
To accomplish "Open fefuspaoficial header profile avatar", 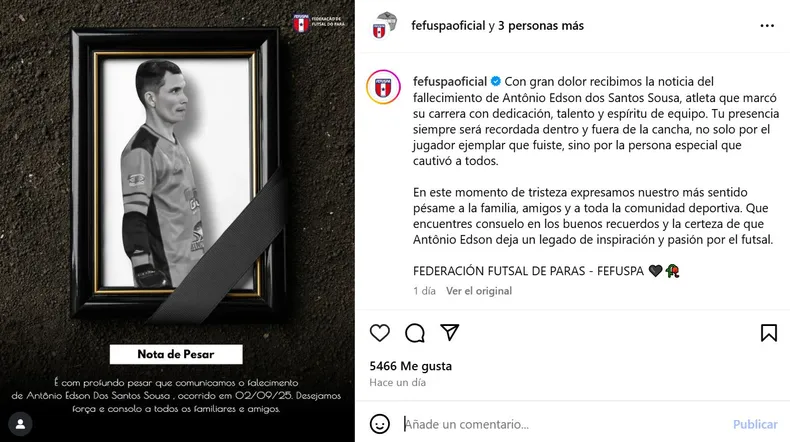I will click(384, 26).
